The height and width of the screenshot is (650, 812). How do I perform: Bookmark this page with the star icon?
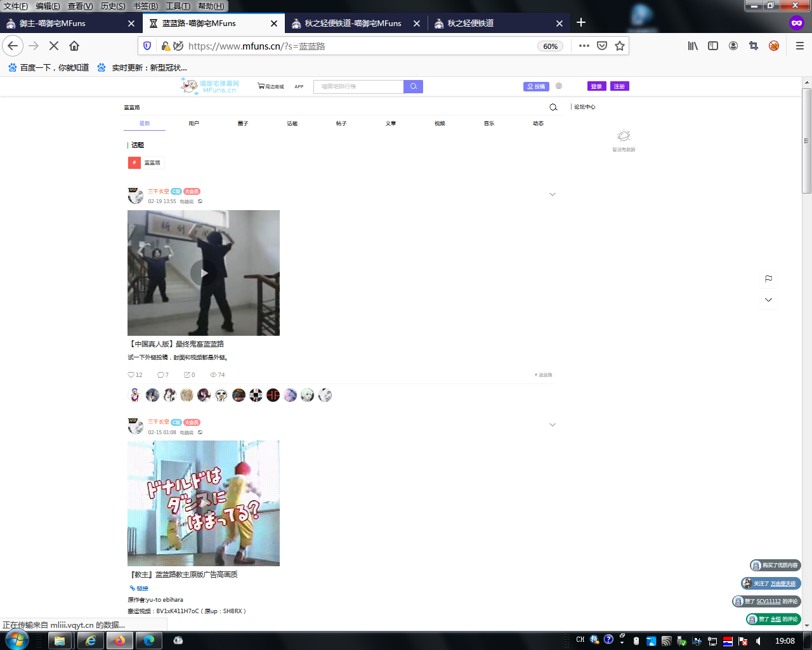pos(620,46)
